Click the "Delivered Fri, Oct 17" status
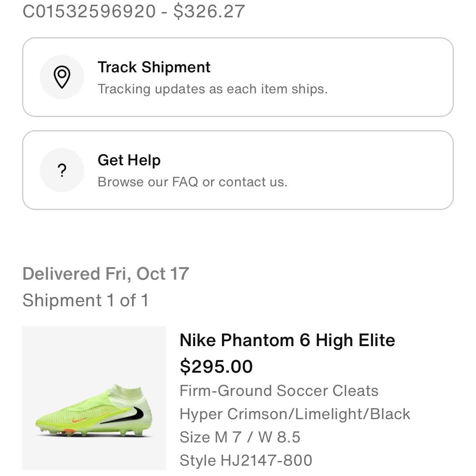 pyautogui.click(x=106, y=274)
